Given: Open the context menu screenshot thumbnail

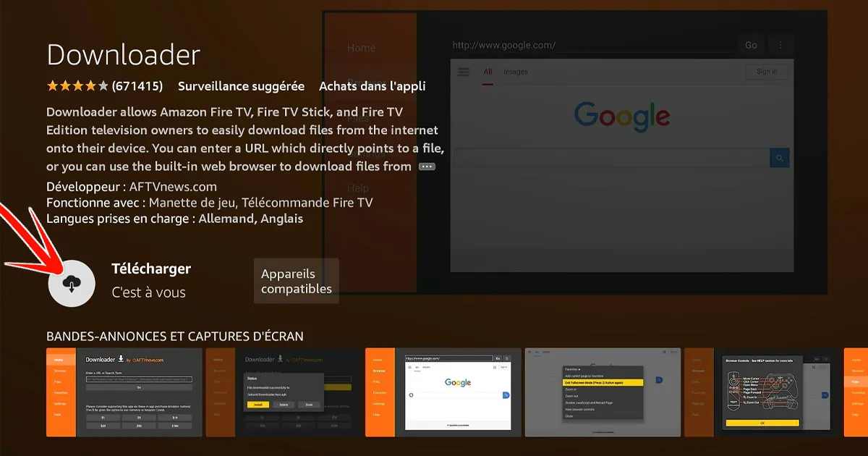Looking at the screenshot, I should 603,392.
